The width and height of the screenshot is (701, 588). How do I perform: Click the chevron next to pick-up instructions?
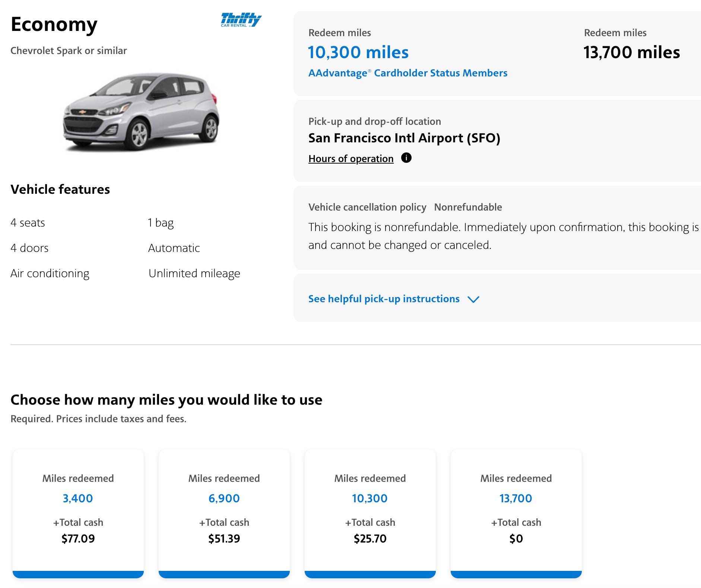tap(474, 299)
